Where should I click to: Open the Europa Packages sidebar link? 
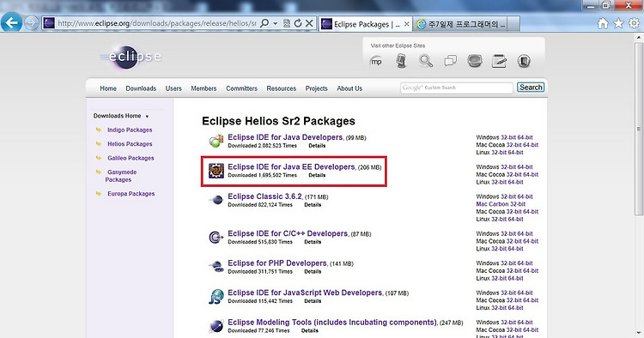(x=131, y=194)
